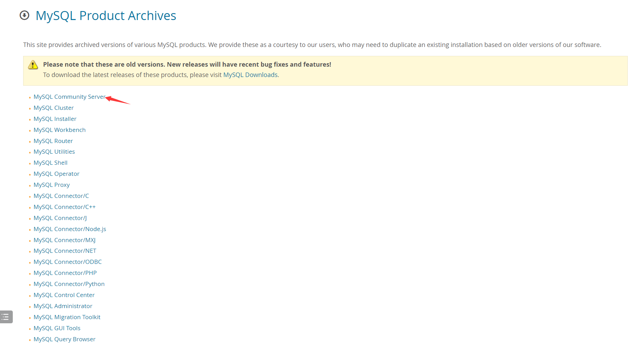Go to MySQL Connector/J archive

60,218
